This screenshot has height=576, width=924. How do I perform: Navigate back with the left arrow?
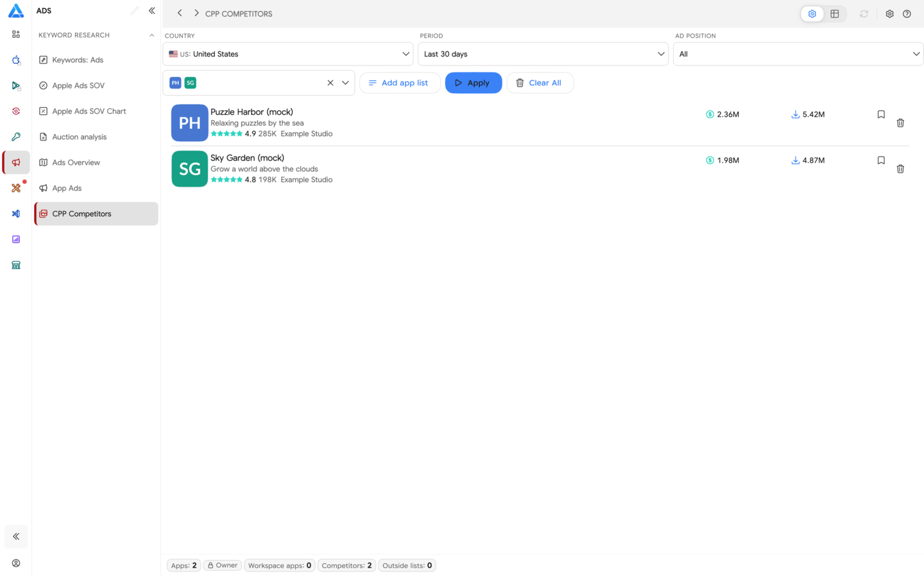click(180, 13)
